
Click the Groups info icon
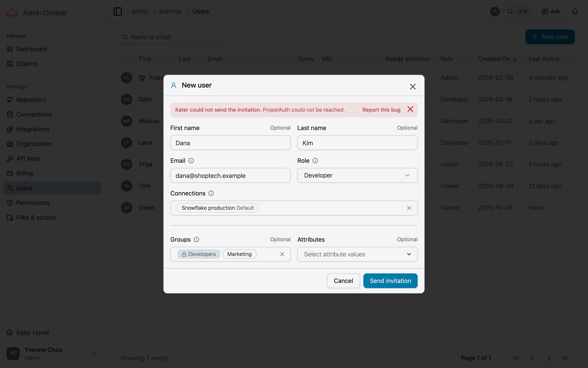[196, 239]
